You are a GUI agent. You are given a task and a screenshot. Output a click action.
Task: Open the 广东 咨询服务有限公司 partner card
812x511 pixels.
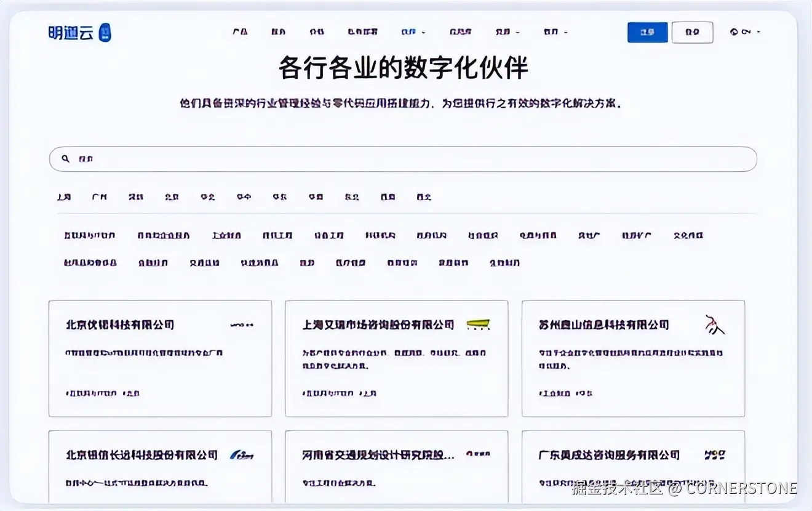633,466
